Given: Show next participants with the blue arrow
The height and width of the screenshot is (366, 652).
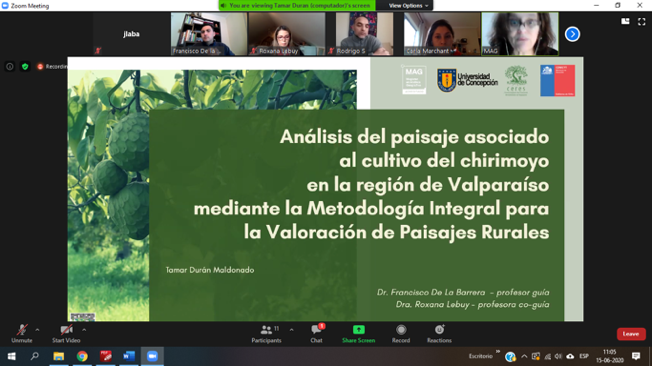Looking at the screenshot, I should (x=572, y=34).
